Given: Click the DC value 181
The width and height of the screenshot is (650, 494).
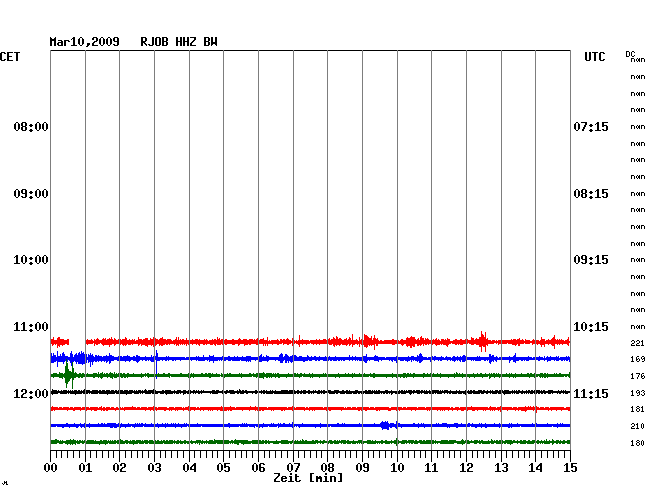Looking at the screenshot, I should [x=638, y=409].
